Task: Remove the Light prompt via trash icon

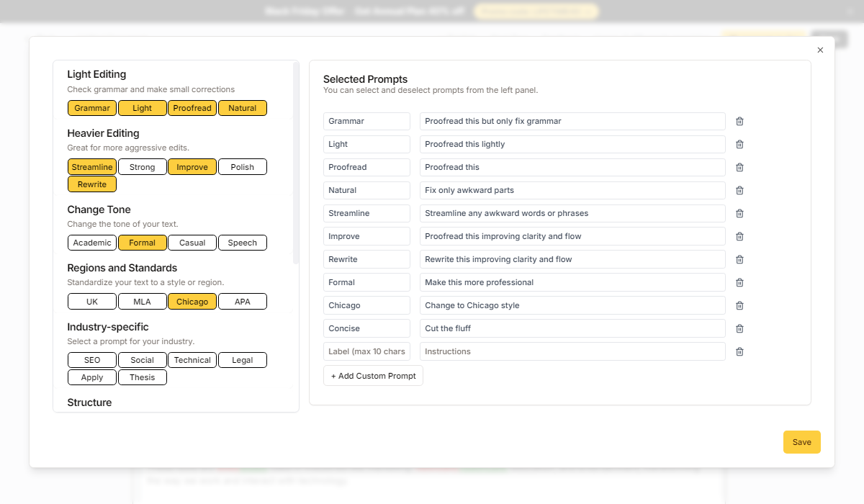Action: (739, 144)
